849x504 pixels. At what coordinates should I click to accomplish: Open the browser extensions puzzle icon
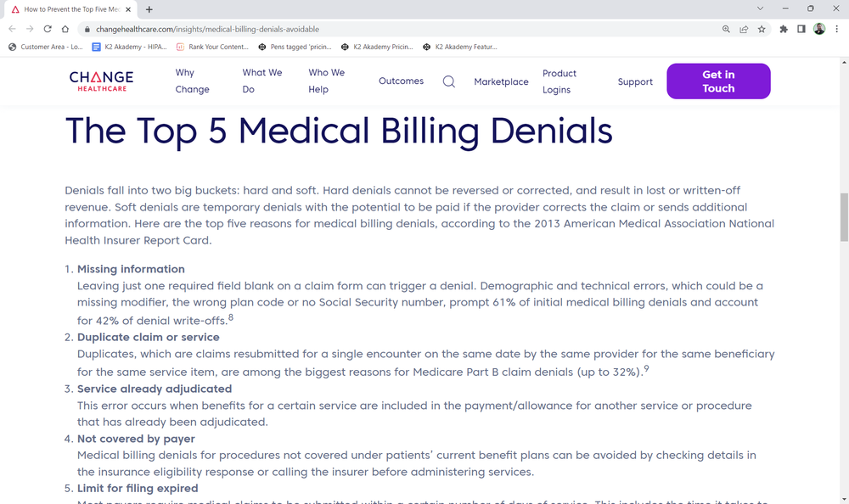click(783, 28)
